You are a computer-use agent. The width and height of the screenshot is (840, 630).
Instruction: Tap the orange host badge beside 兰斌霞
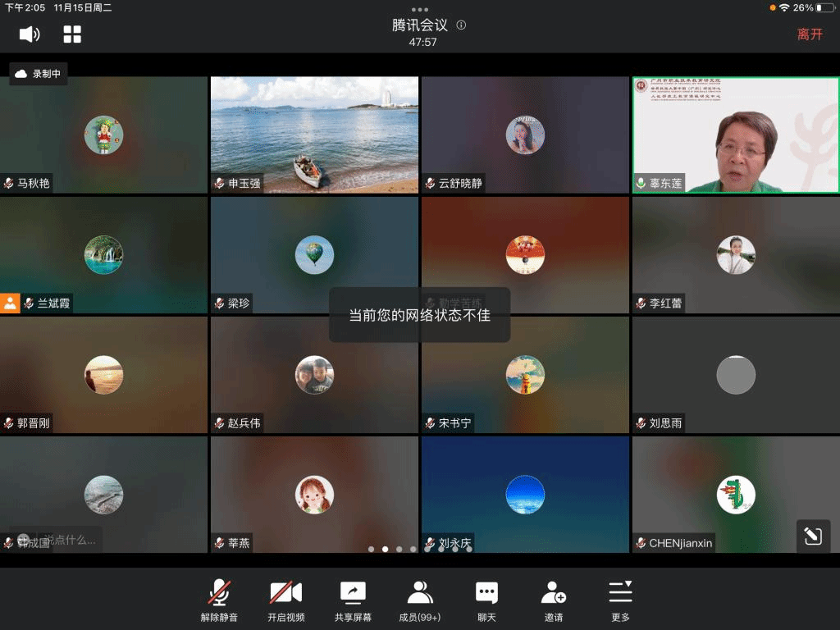[x=10, y=303]
